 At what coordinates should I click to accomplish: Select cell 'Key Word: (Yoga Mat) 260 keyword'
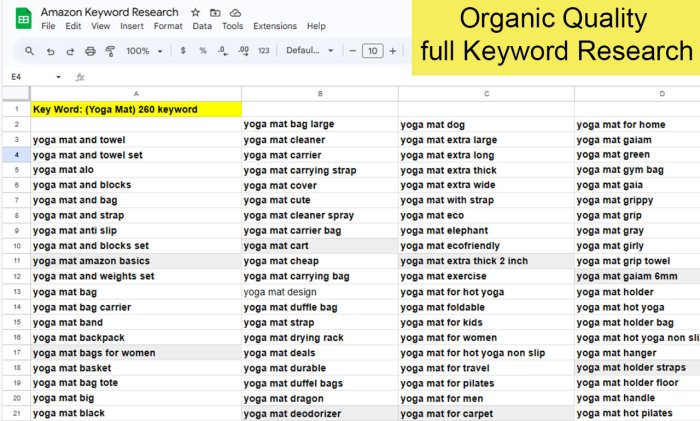click(x=136, y=109)
